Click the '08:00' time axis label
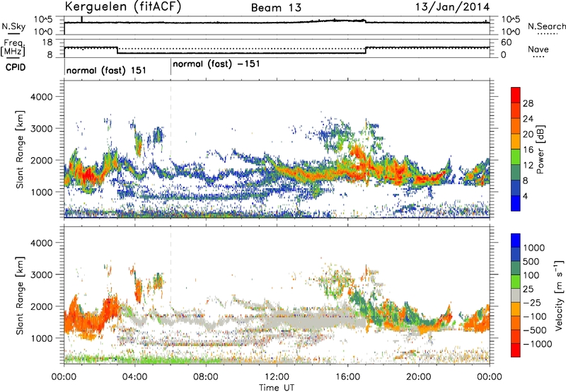Viewport: 566px width, 392px height. [206, 377]
